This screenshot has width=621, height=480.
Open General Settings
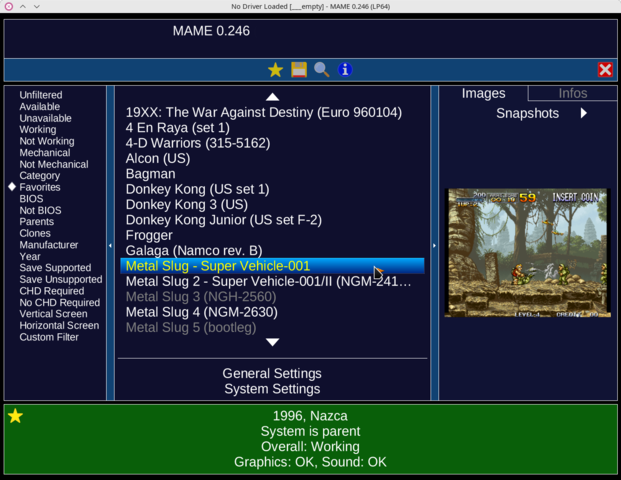click(272, 373)
